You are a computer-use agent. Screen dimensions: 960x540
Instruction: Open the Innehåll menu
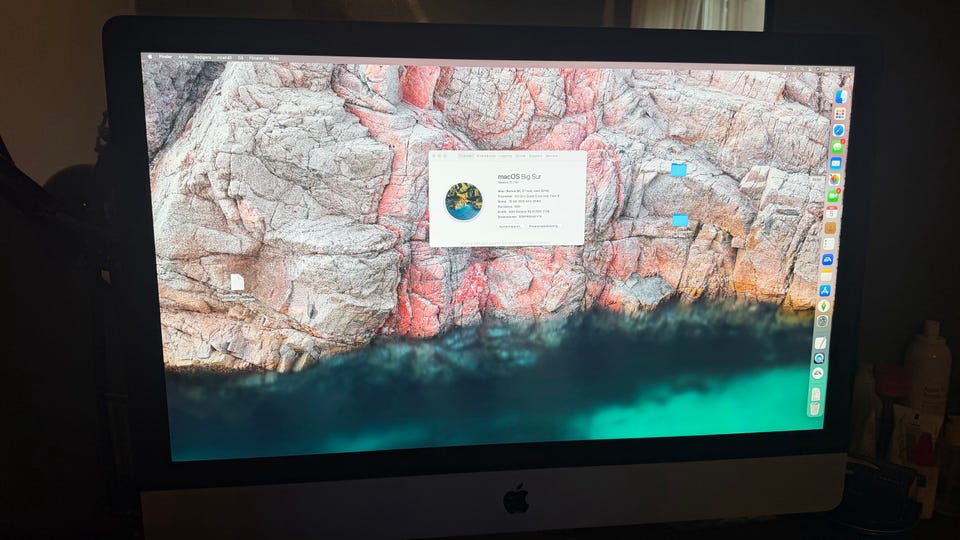coord(224,58)
